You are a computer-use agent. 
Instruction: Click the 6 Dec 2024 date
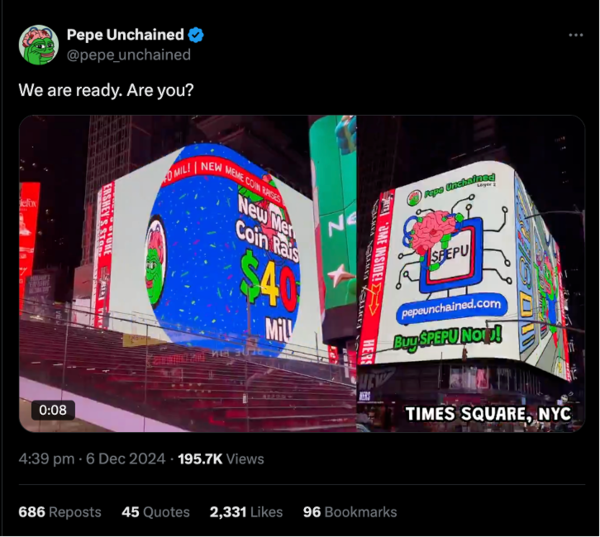coord(126,459)
